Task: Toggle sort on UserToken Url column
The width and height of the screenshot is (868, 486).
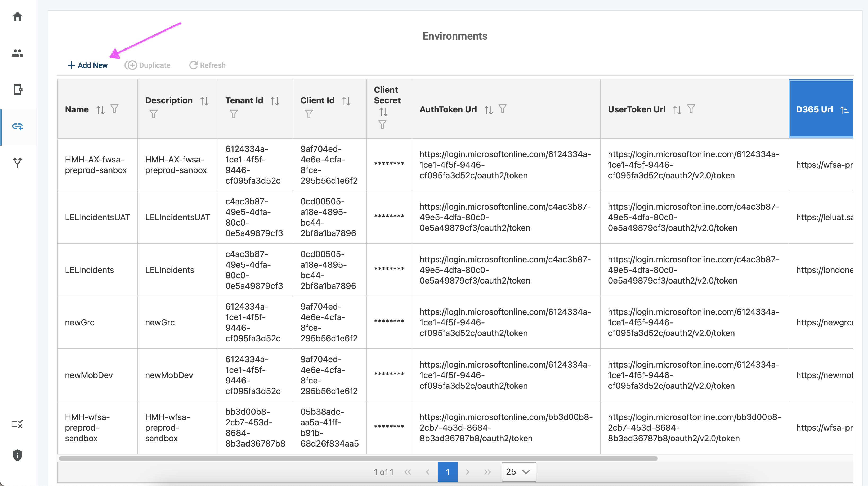Action: click(x=677, y=110)
